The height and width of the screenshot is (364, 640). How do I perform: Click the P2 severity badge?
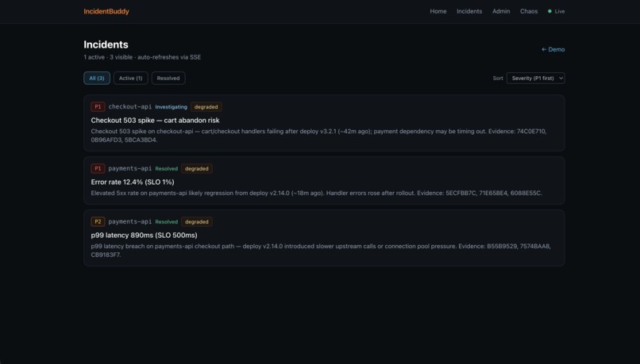(98, 222)
